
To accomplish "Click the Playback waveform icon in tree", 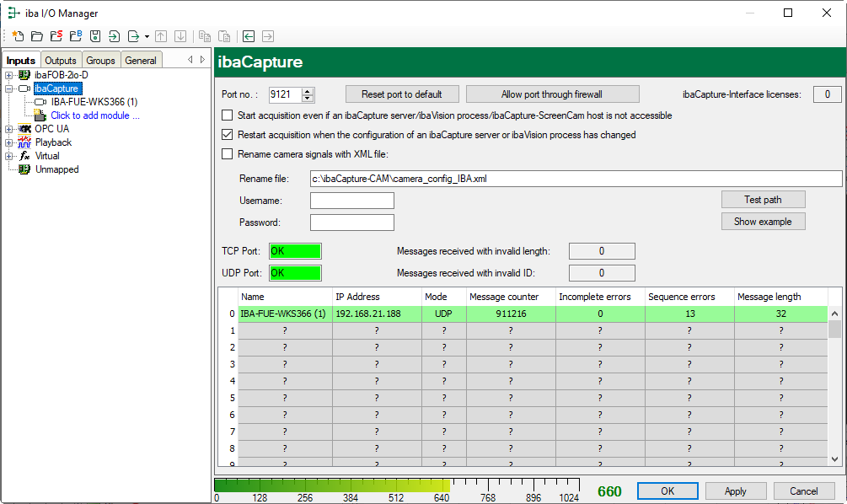I will 24,142.
